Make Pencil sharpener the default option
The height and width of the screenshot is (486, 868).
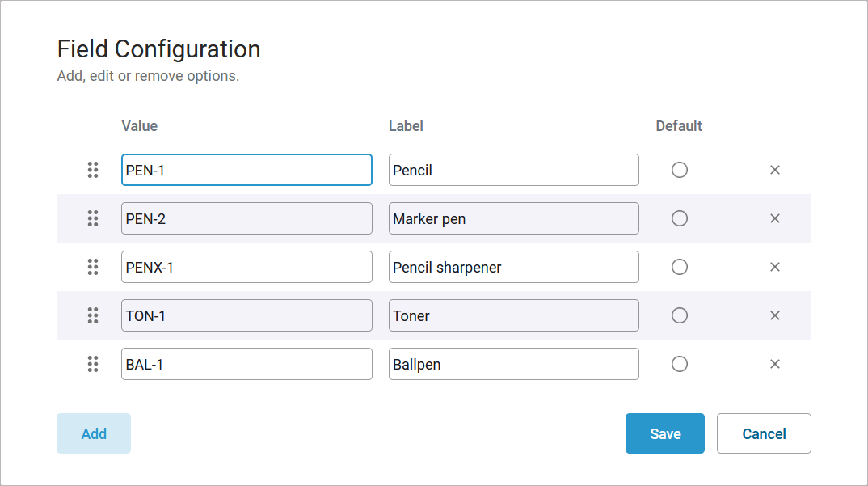[x=680, y=267]
